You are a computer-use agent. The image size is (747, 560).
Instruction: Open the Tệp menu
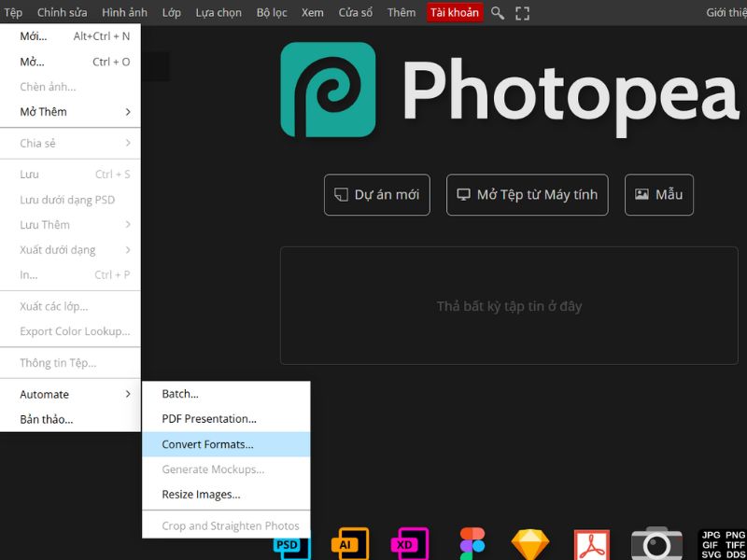[x=12, y=13]
